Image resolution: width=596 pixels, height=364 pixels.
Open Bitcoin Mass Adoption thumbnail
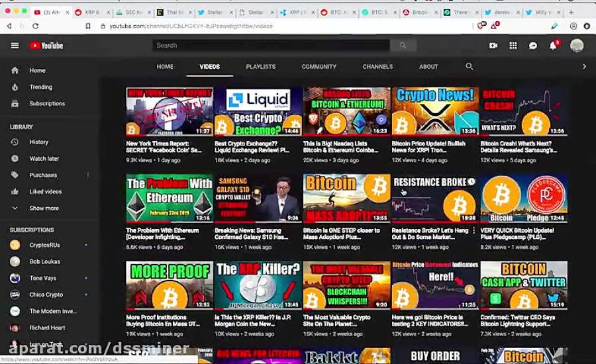click(346, 199)
